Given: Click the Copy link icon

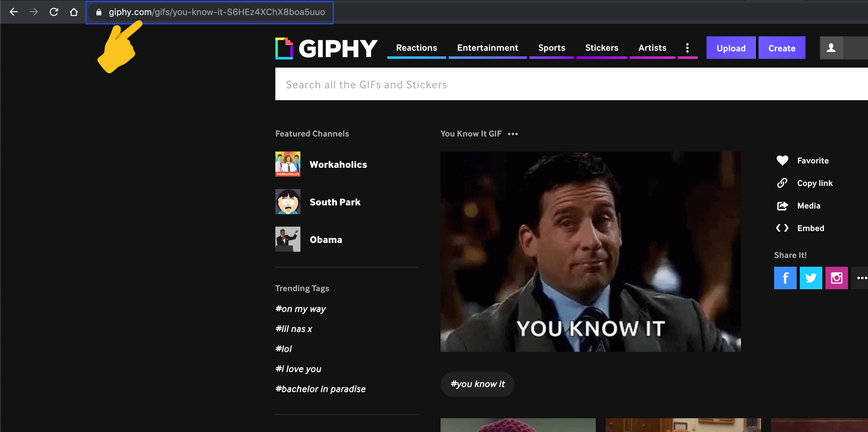Looking at the screenshot, I should (x=782, y=183).
